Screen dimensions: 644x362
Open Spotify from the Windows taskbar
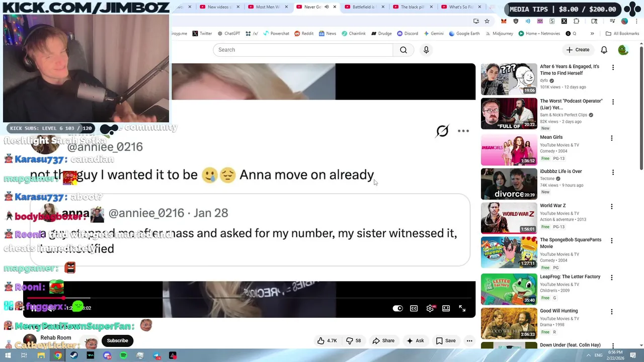(124, 355)
